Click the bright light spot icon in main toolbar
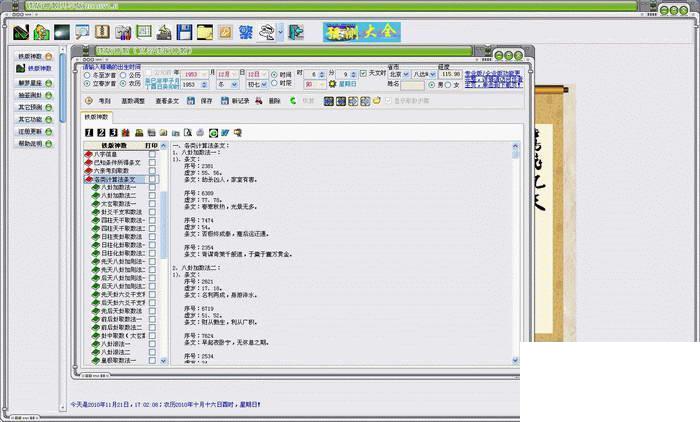 pos(62,32)
